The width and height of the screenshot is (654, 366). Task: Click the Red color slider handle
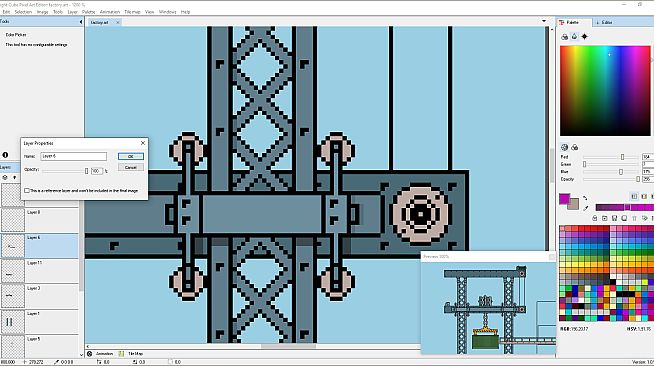622,157
